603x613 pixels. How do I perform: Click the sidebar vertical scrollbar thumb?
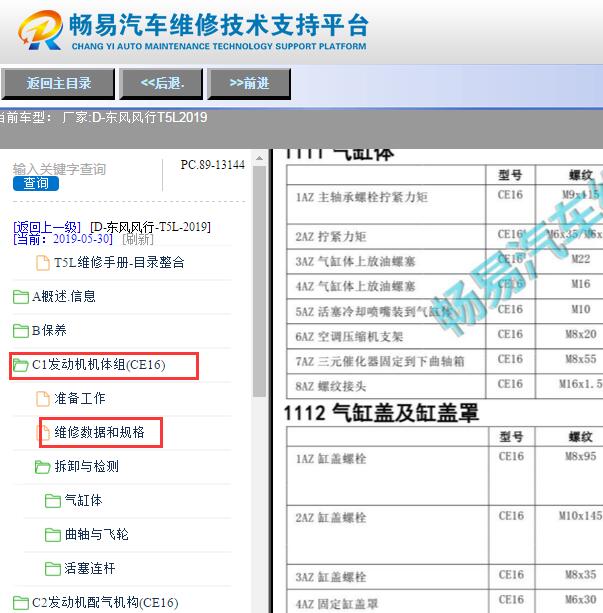pyautogui.click(x=259, y=282)
